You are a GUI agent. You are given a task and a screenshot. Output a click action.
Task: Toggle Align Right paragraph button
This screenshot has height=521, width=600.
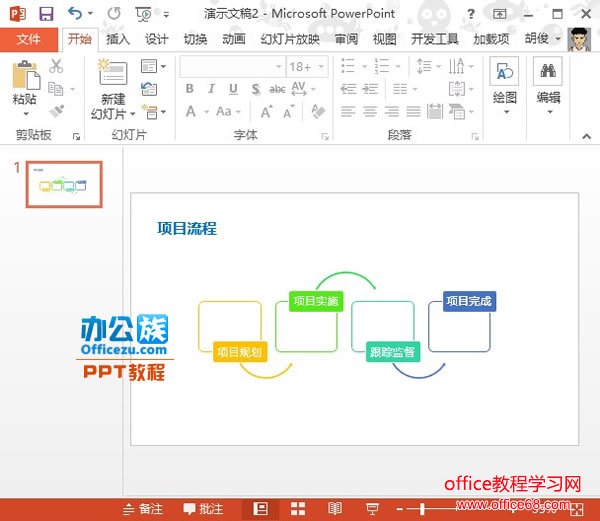pos(391,112)
